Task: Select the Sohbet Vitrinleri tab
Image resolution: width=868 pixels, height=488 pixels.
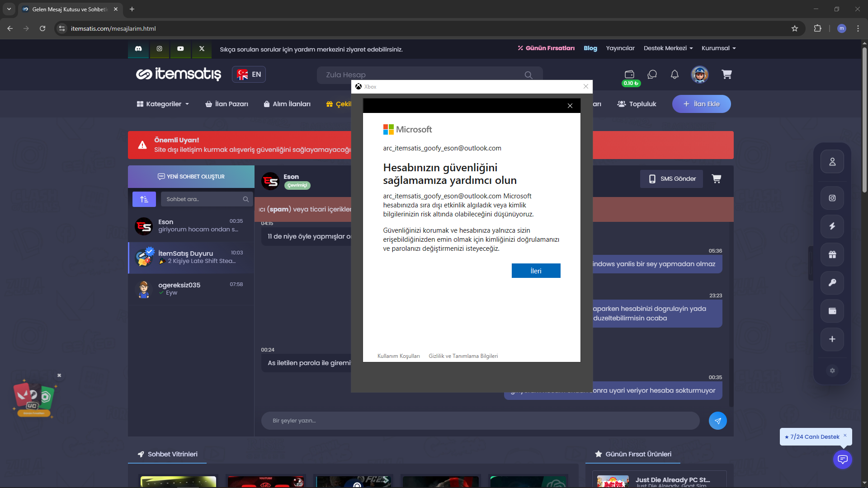Action: pyautogui.click(x=167, y=454)
